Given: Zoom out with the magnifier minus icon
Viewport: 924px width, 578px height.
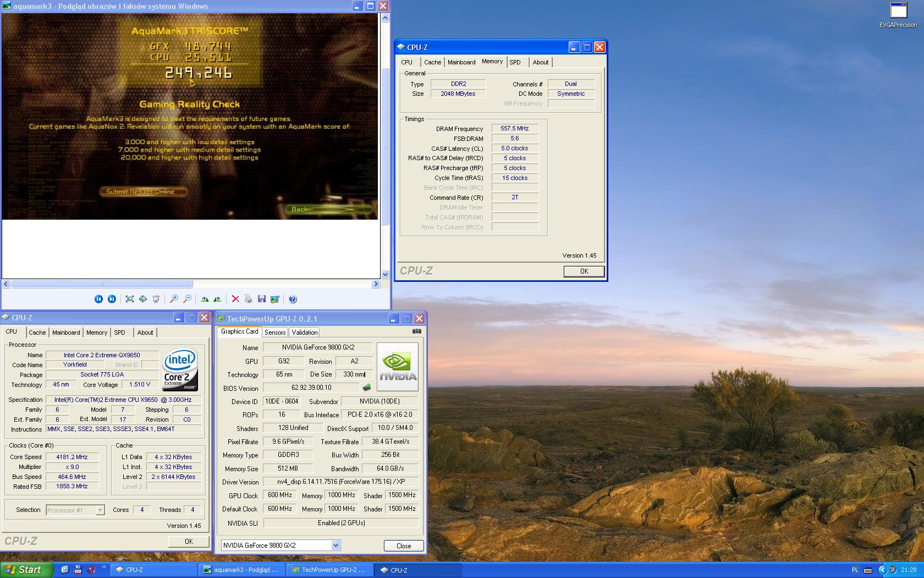Looking at the screenshot, I should click(x=187, y=299).
